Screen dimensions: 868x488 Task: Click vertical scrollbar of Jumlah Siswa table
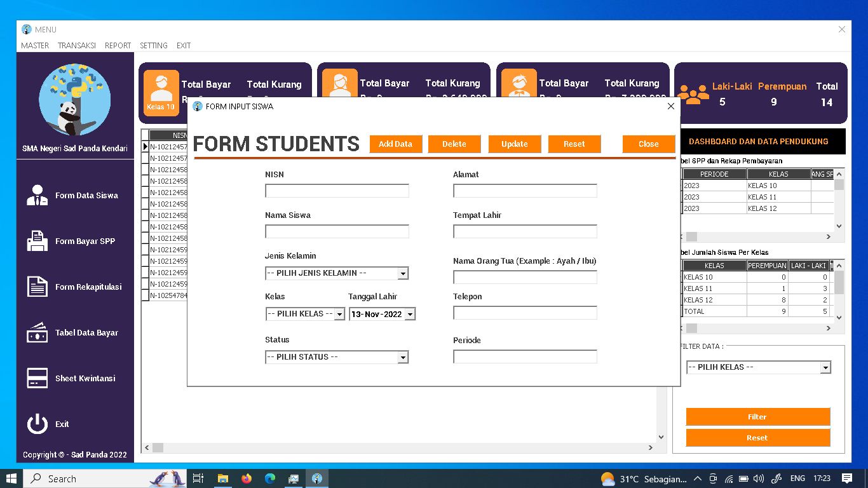(x=839, y=282)
